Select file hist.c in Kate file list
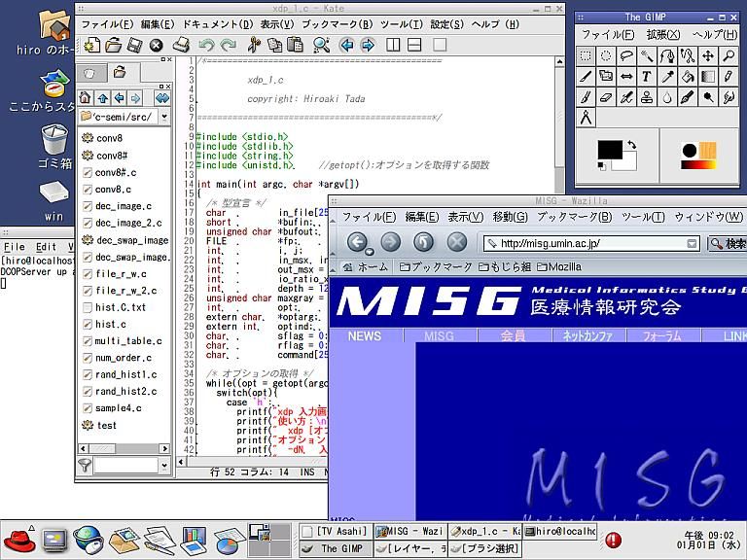This screenshot has width=747, height=560. (x=105, y=325)
